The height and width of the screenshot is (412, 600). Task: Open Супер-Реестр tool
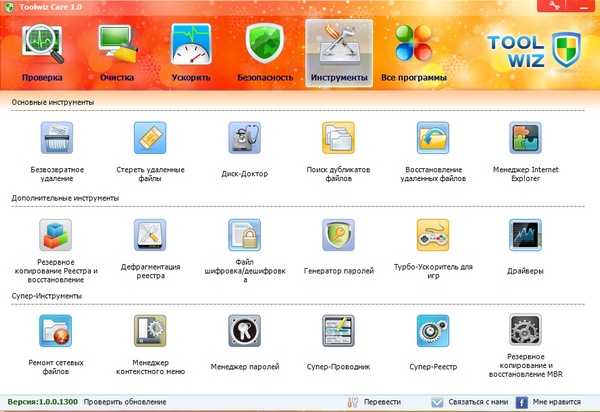(x=432, y=332)
